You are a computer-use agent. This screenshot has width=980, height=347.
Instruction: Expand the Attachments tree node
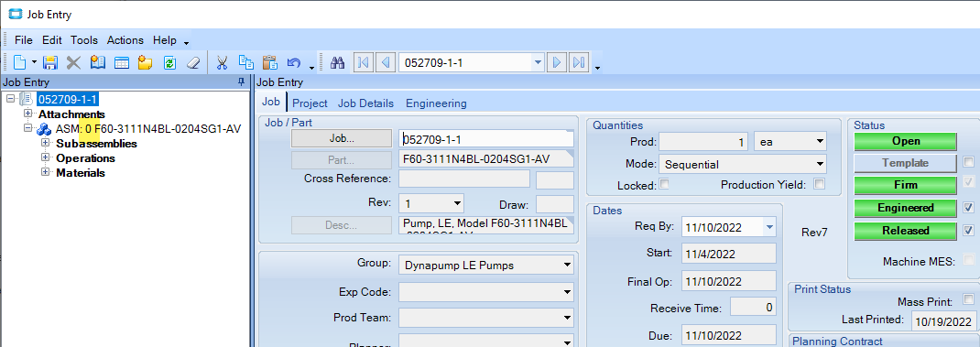coord(28,114)
